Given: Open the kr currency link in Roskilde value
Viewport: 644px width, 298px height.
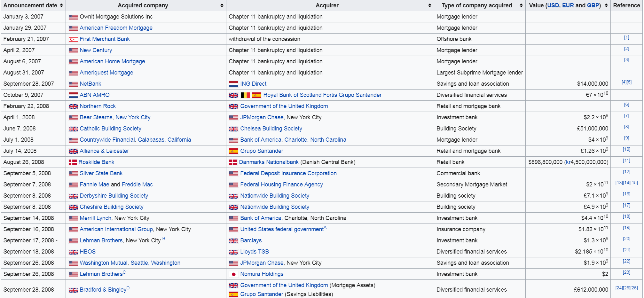Looking at the screenshot, I should [568, 162].
